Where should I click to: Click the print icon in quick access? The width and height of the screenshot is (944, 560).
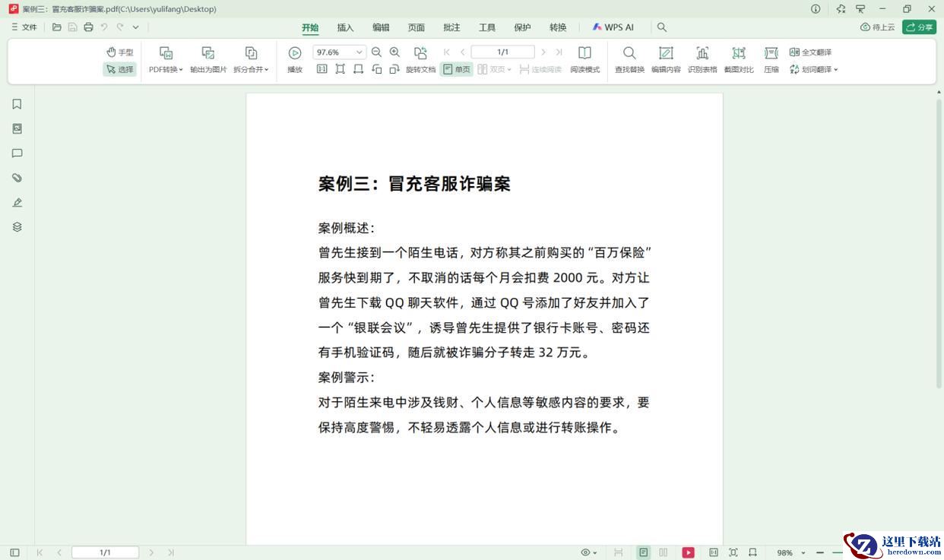click(x=88, y=27)
